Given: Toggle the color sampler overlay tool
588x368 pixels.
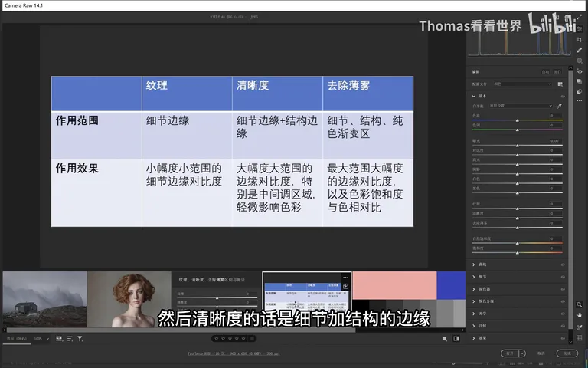Looking at the screenshot, I should pyautogui.click(x=580, y=327).
